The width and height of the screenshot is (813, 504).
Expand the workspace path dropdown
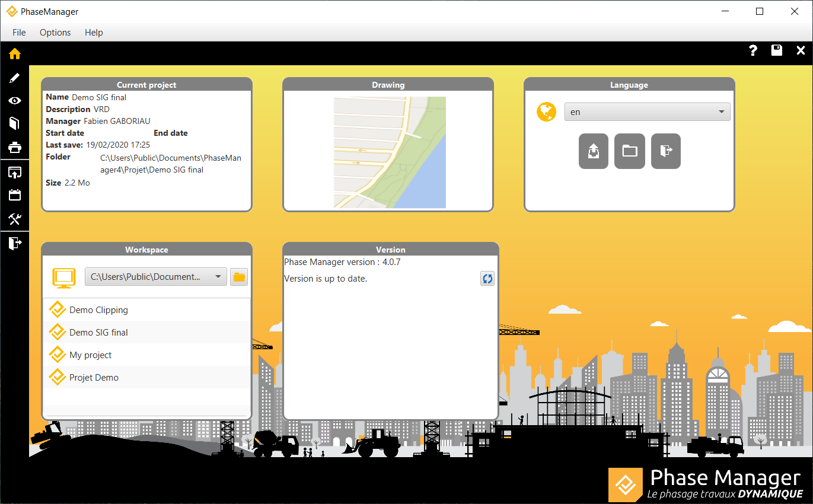point(156,277)
